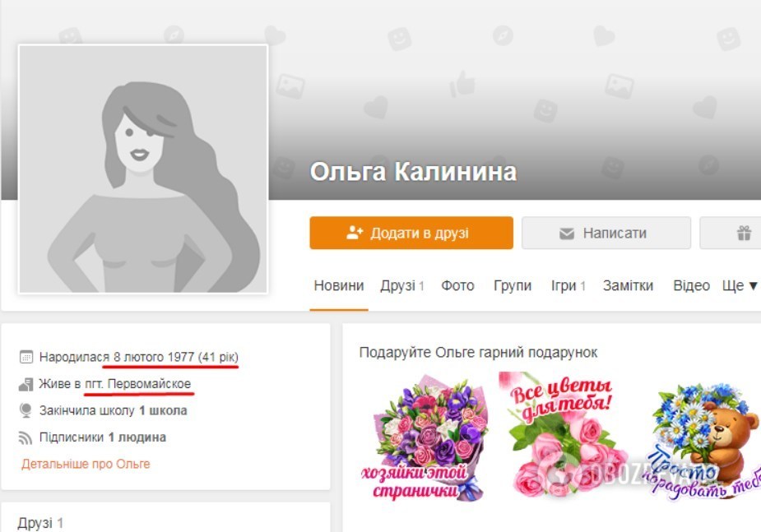Go to the Групи tab
Image resolution: width=761 pixels, height=532 pixels.
pyautogui.click(x=513, y=285)
